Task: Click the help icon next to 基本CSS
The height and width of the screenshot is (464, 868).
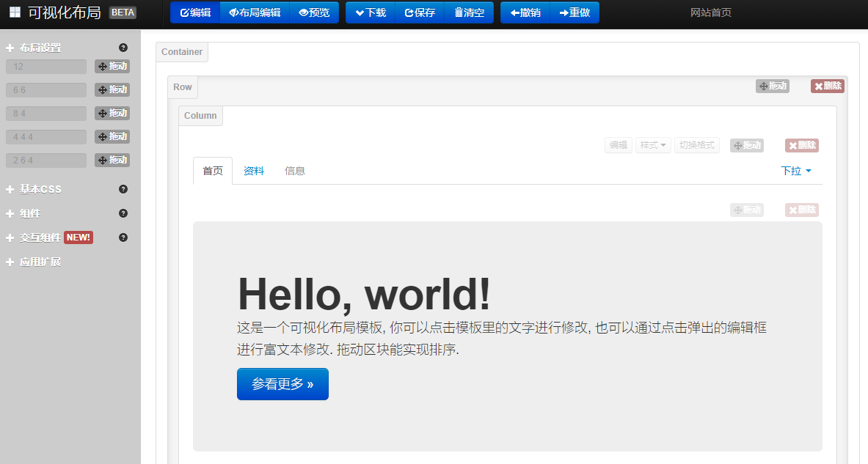Action: (x=123, y=189)
